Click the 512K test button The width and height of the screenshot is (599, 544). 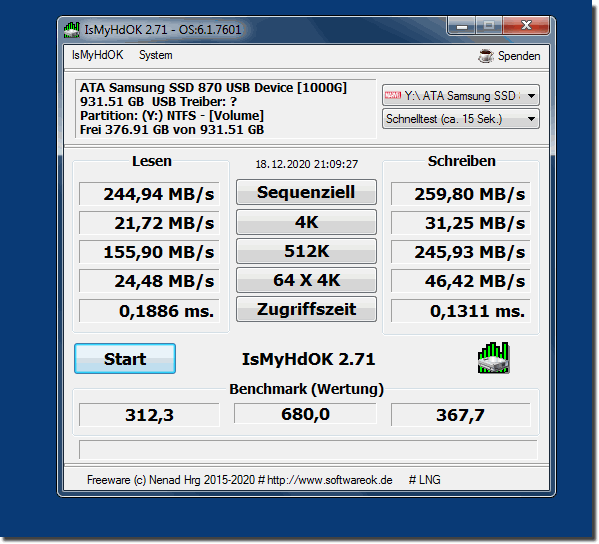pos(306,251)
